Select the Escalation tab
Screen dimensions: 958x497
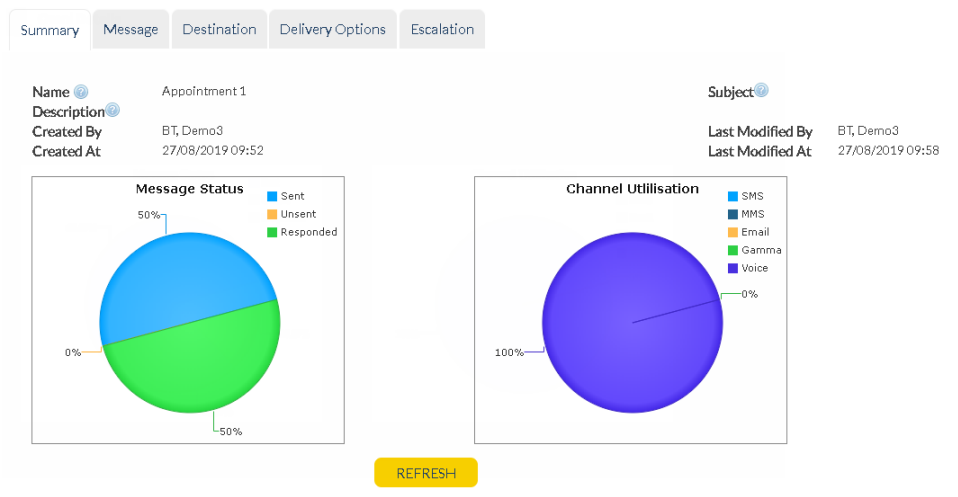tap(442, 29)
